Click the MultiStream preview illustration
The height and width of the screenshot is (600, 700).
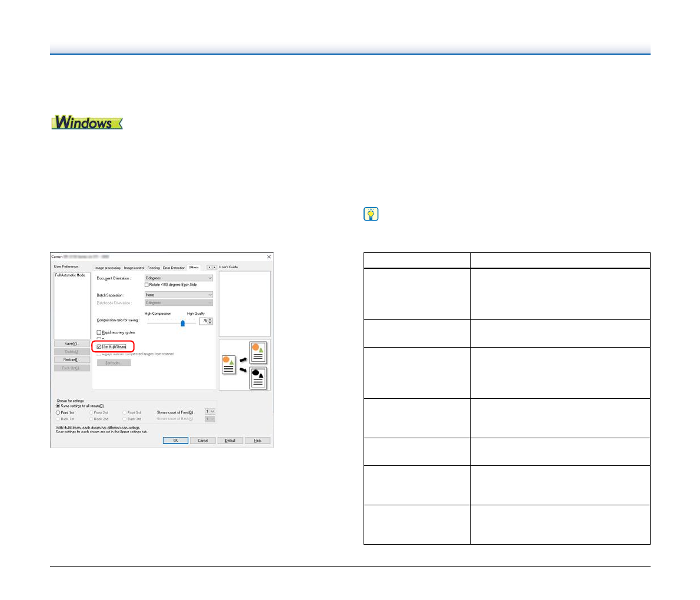(244, 365)
